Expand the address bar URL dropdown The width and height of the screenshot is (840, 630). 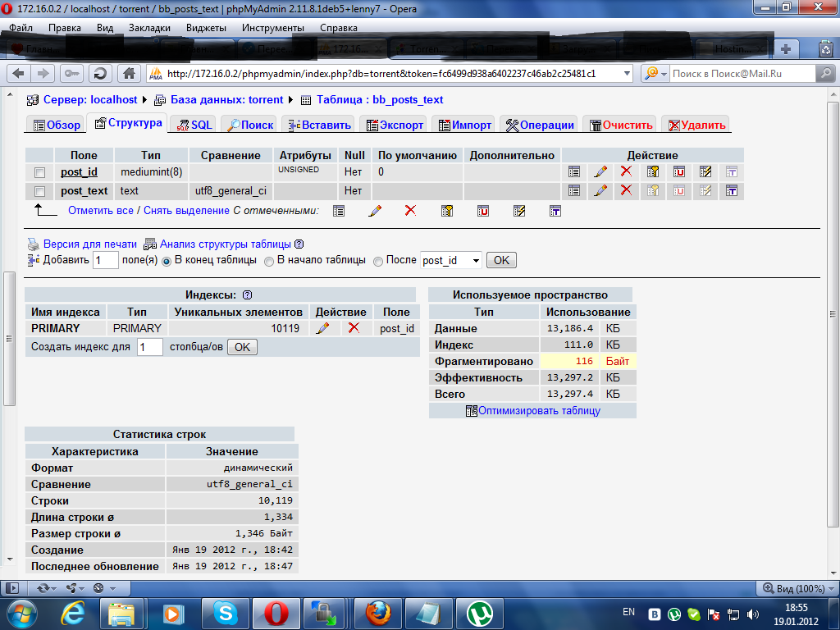pos(626,73)
